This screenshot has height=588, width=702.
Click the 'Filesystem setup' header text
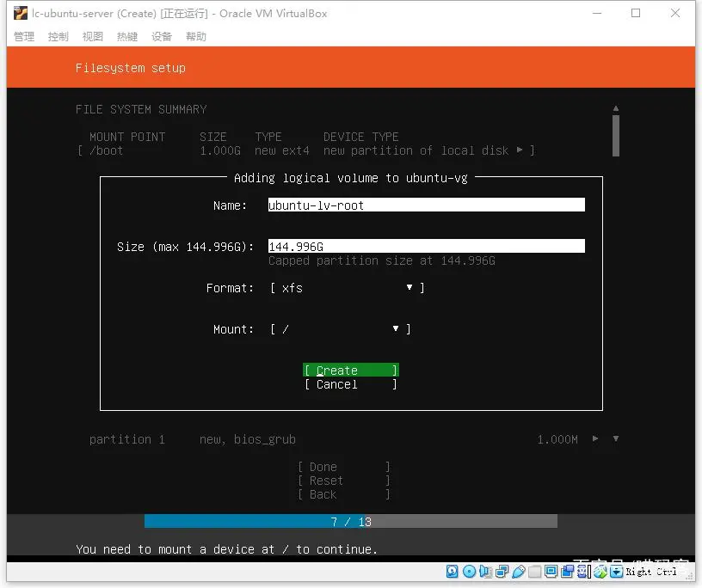[x=130, y=68]
